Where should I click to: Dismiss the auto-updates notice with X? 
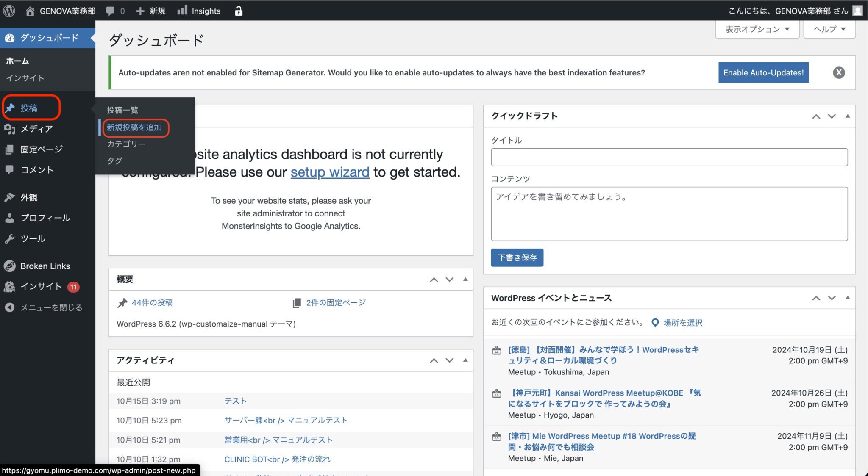click(838, 72)
